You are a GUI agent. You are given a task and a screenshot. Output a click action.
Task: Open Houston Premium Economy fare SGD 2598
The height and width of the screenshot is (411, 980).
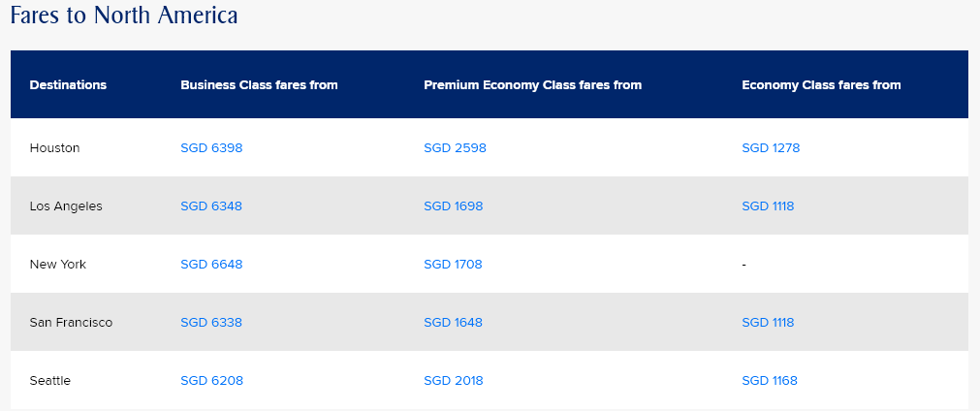point(455,148)
